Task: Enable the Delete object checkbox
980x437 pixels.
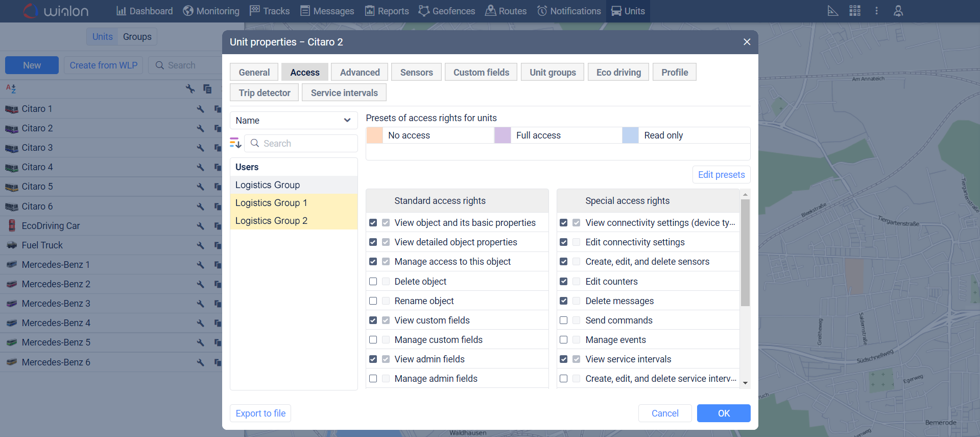Action: [x=373, y=282]
